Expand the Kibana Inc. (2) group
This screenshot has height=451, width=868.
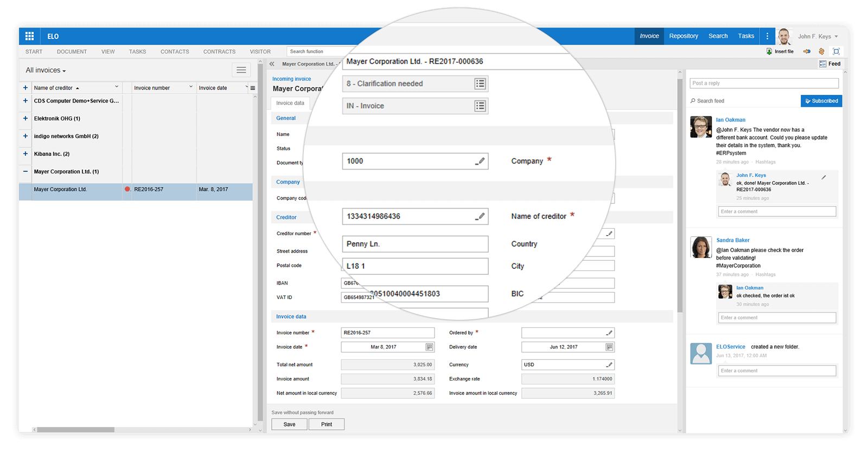(x=25, y=154)
